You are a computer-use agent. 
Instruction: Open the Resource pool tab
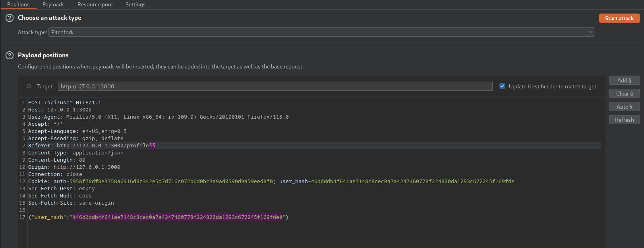coord(95,4)
